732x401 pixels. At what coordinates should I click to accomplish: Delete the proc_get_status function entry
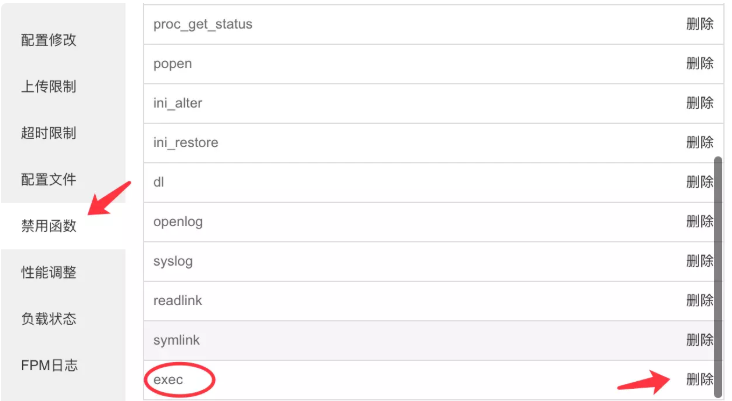pyautogui.click(x=699, y=24)
